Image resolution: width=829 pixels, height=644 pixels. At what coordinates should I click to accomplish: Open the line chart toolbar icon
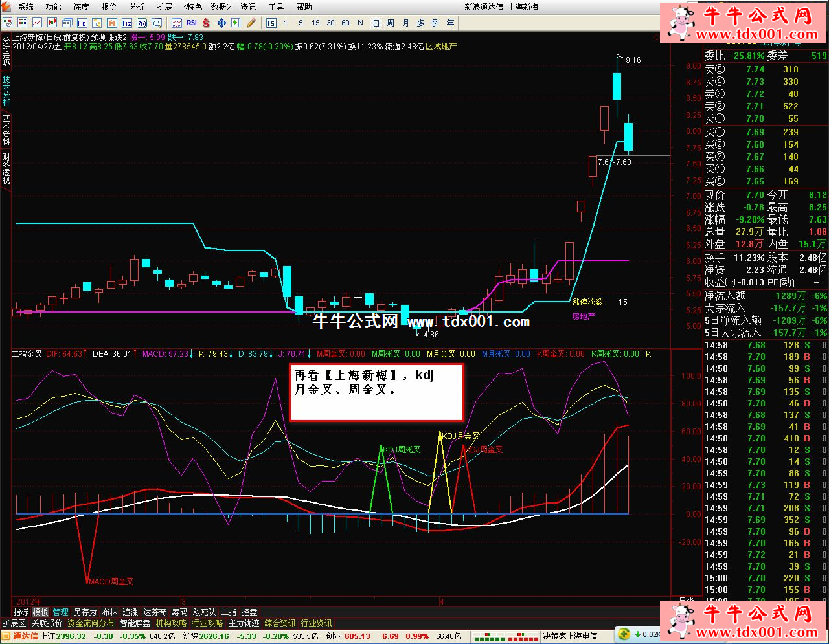coord(38,23)
